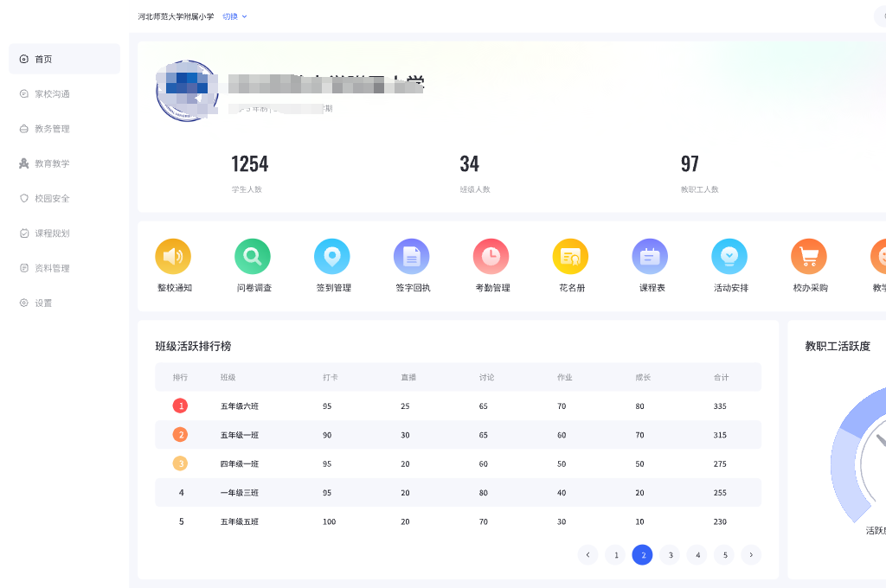Click the next-page arrow below the ranking table
The image size is (886, 588).
(751, 554)
